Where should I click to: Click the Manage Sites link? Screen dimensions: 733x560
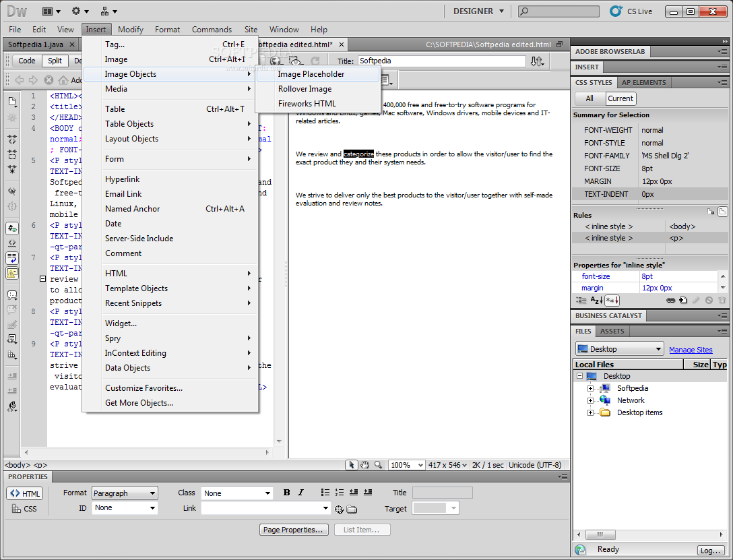point(691,350)
